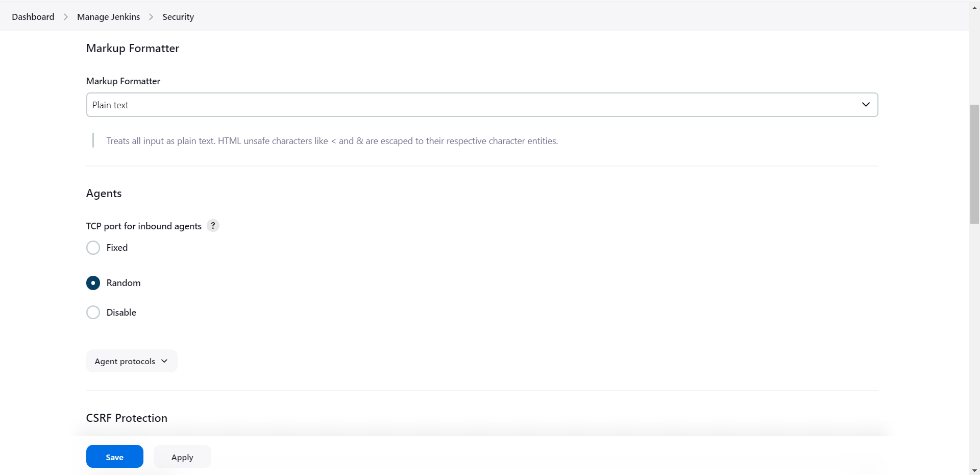The width and height of the screenshot is (980, 475).
Task: Expand the Agent protocols section
Action: (x=132, y=361)
